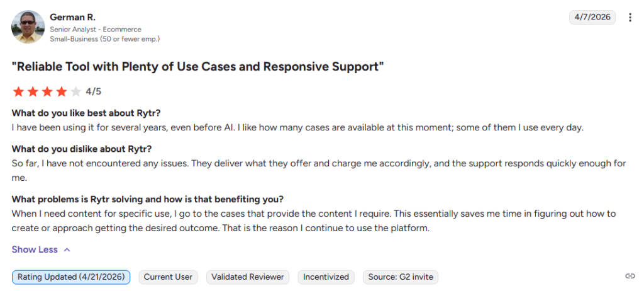Click the Source: G2 invite tag

click(401, 277)
